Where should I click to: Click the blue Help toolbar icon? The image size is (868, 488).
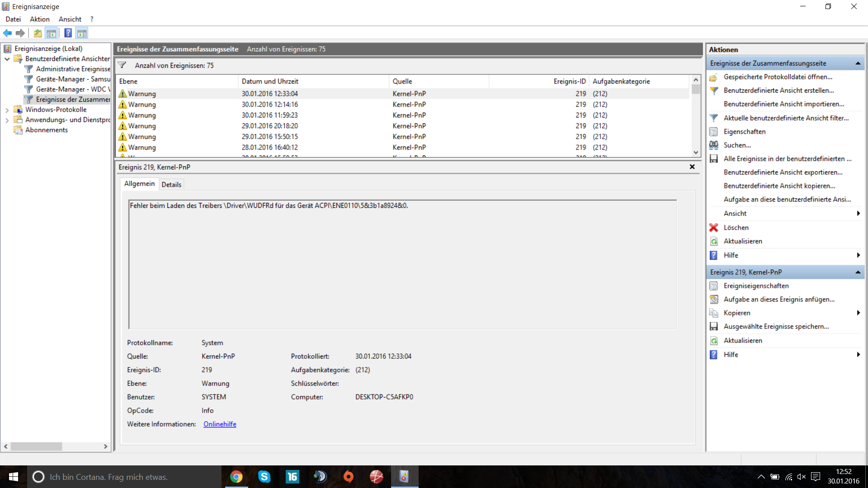[x=68, y=33]
